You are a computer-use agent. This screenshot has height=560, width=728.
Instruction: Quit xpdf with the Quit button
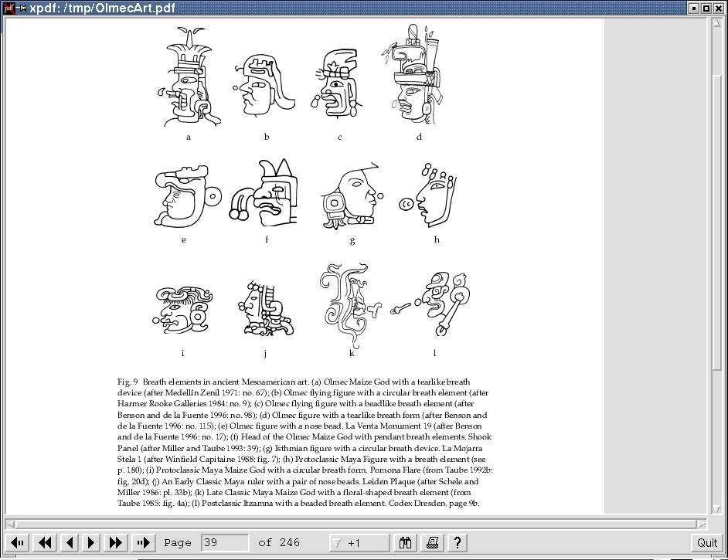coord(706,542)
